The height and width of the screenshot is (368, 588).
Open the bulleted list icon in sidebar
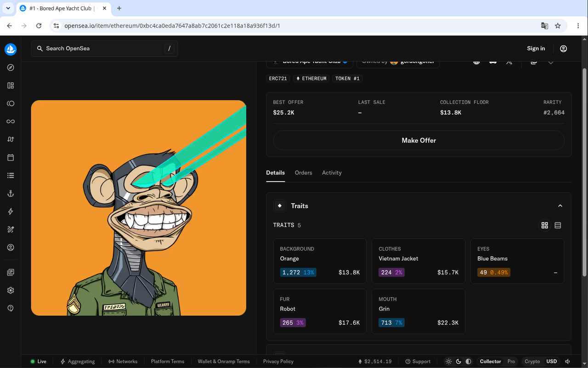pyautogui.click(x=11, y=175)
